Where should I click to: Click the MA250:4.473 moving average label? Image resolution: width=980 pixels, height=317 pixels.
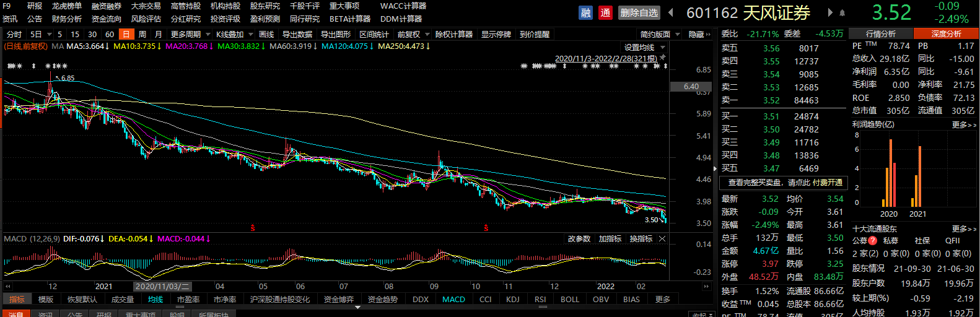(405, 46)
